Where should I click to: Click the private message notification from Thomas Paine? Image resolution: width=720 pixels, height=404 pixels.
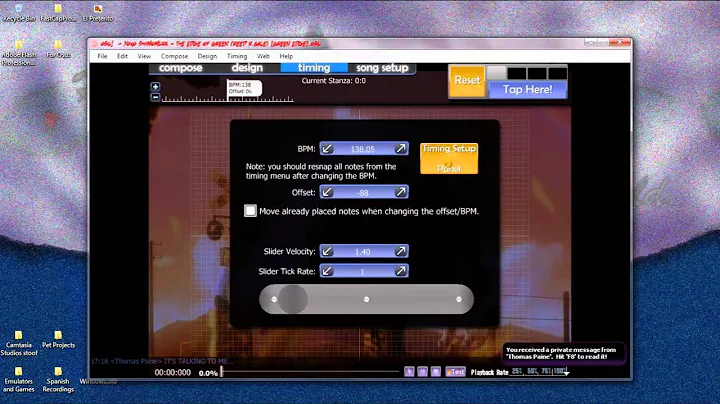click(x=563, y=353)
